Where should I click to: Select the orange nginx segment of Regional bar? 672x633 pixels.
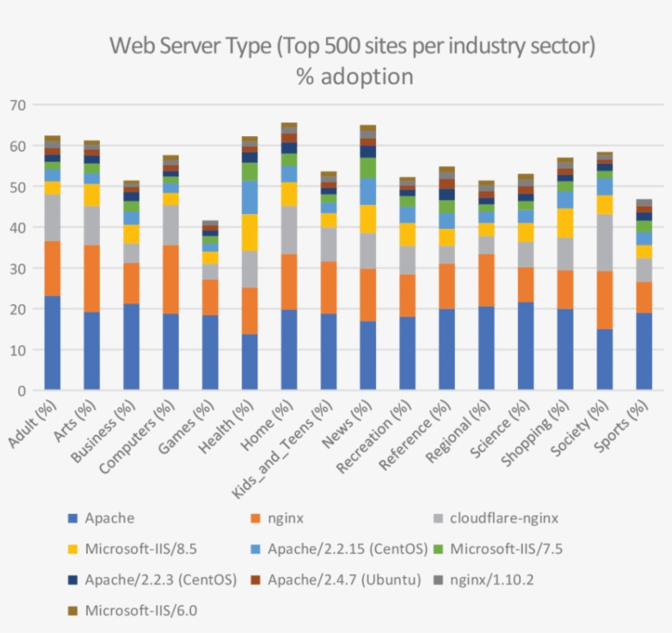(487, 280)
